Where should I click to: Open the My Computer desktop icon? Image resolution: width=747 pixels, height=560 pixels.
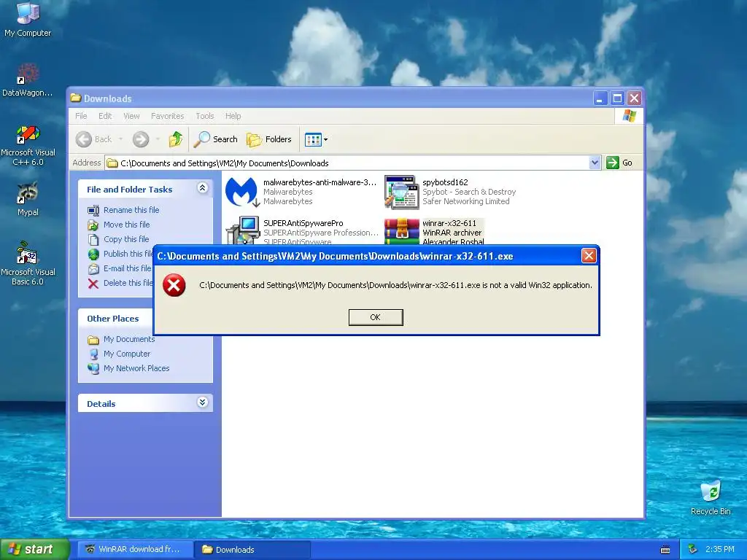pyautogui.click(x=28, y=19)
